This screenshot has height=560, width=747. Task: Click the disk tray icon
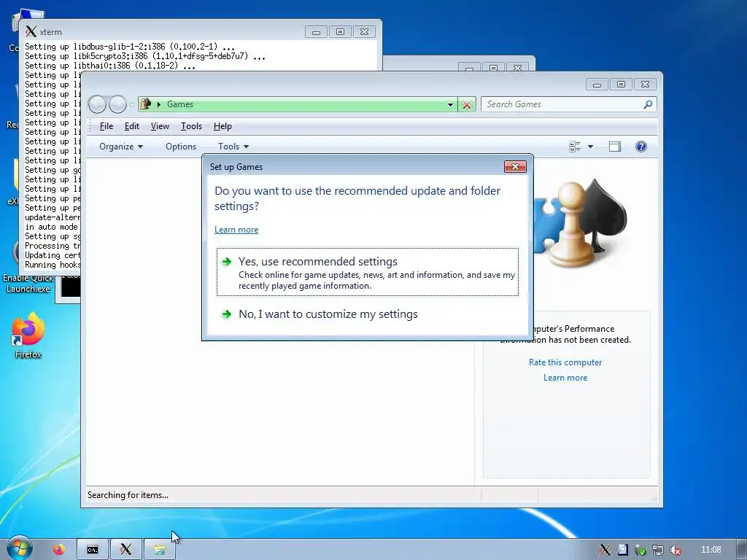(x=623, y=550)
